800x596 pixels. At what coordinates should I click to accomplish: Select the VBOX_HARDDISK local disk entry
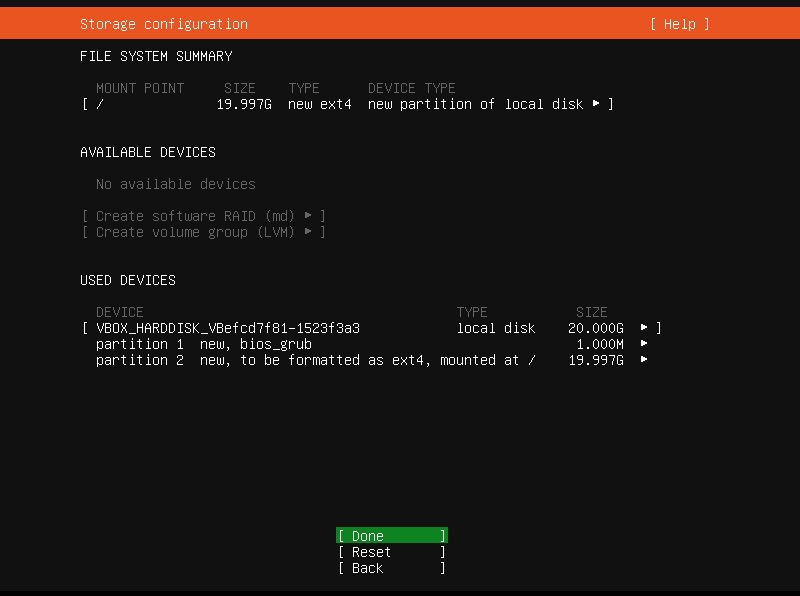pos(227,327)
